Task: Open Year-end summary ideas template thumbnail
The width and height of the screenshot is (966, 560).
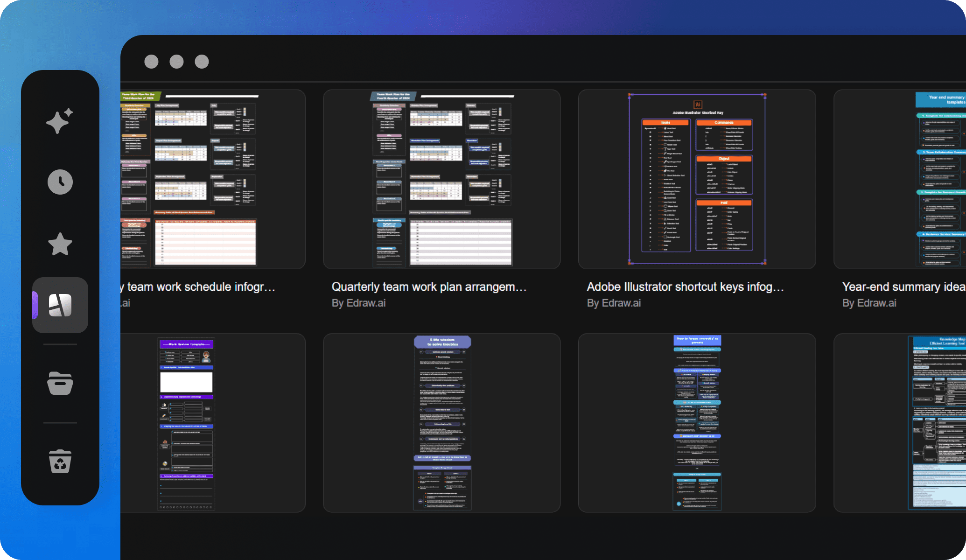Action: click(x=900, y=179)
